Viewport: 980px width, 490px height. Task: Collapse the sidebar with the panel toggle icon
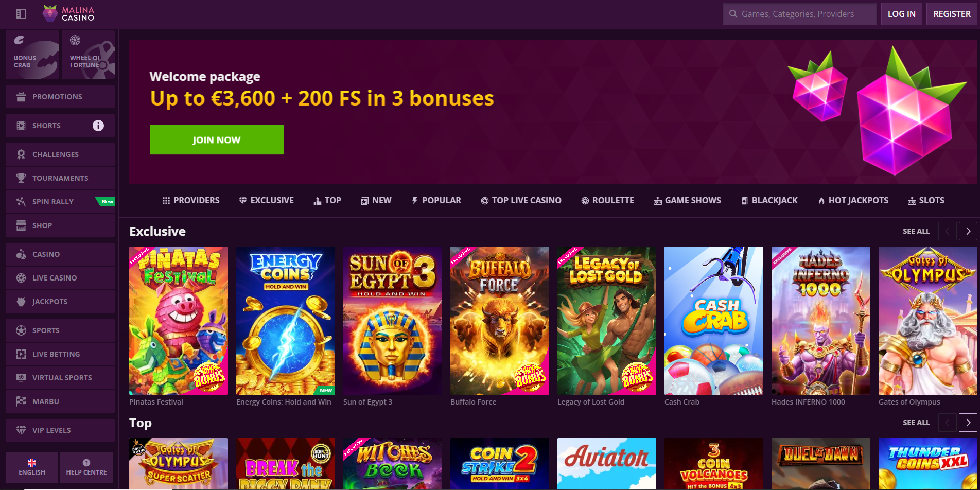click(21, 14)
